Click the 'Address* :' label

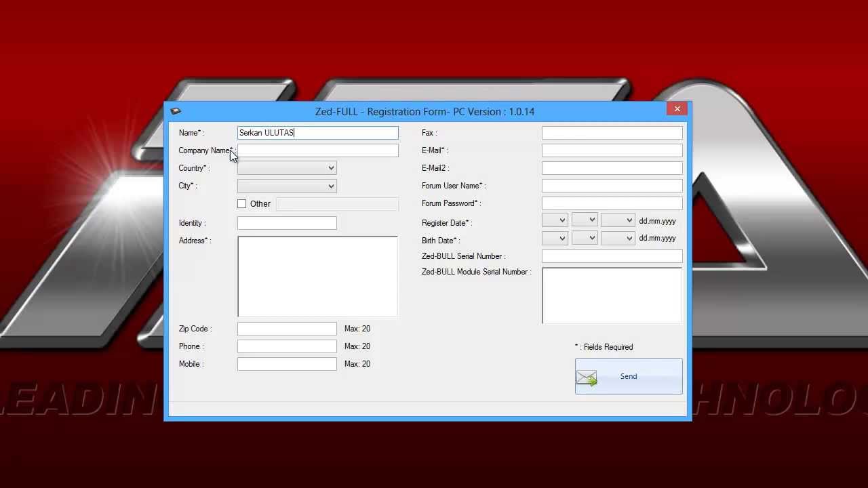pyautogui.click(x=195, y=241)
